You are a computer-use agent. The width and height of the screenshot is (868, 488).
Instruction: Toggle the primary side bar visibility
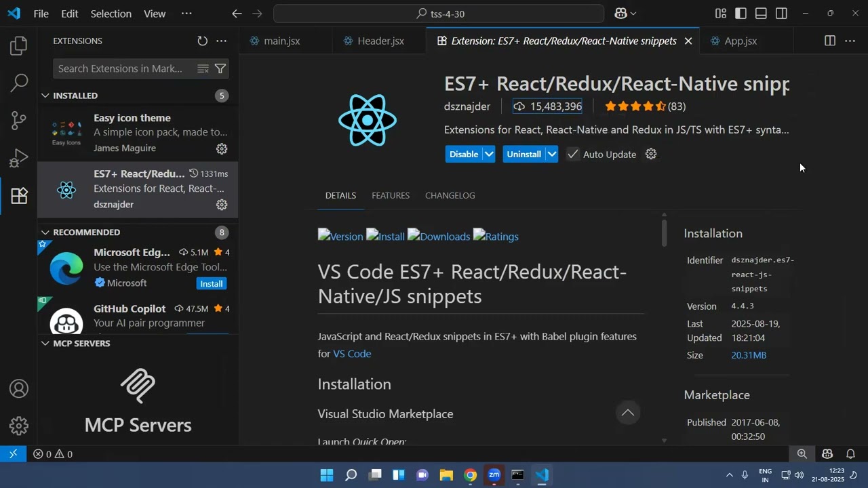tap(741, 14)
